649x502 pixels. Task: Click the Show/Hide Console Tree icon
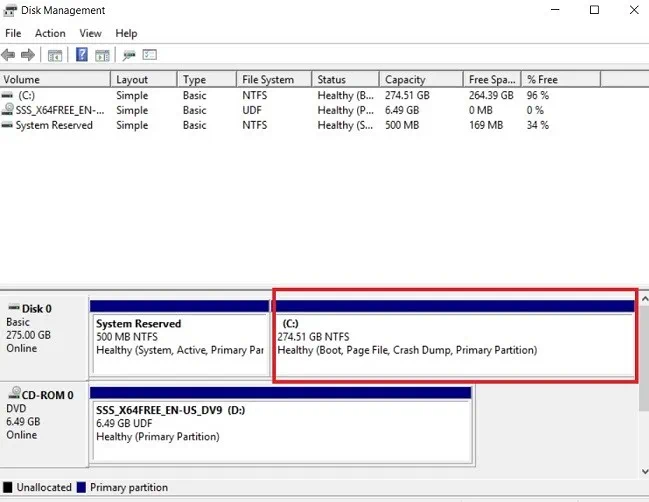pos(55,55)
